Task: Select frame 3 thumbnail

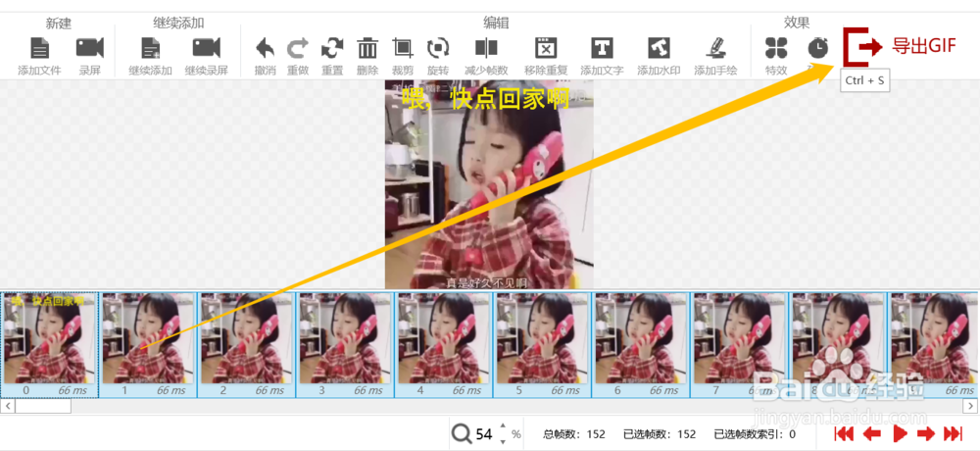Action: [x=346, y=345]
